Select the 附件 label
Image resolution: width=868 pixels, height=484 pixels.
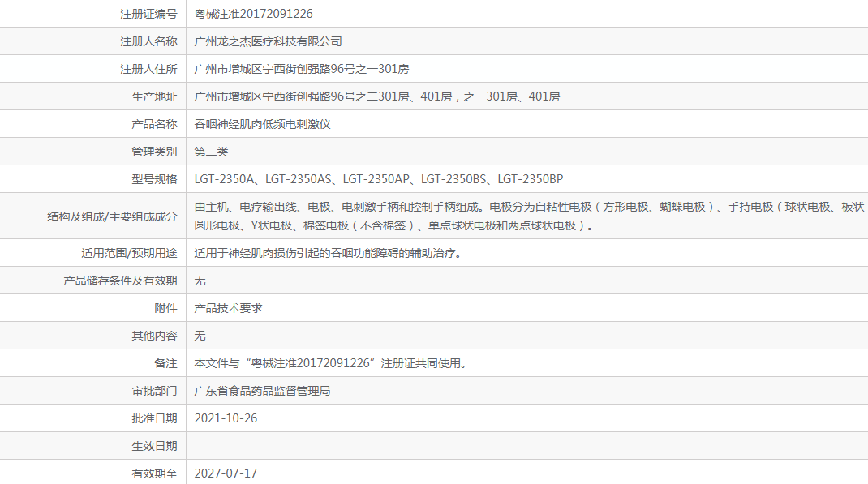point(165,308)
